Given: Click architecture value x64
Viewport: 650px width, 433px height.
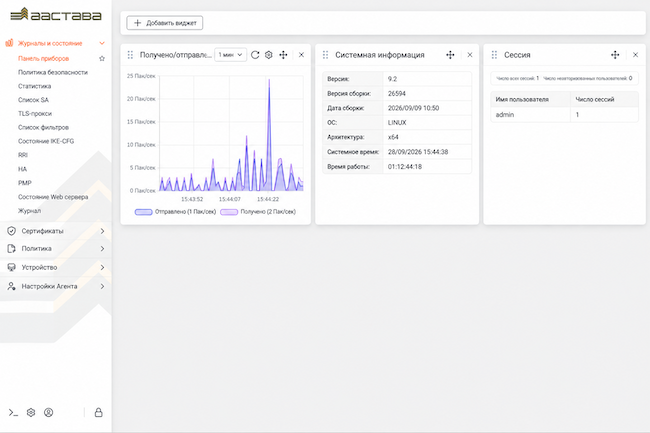Looking at the screenshot, I should (x=393, y=137).
